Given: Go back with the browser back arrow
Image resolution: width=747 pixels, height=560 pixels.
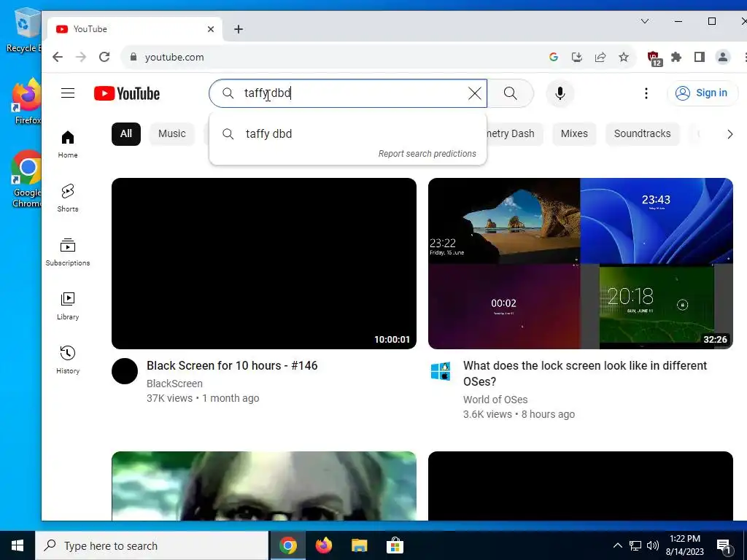Looking at the screenshot, I should click(x=58, y=57).
